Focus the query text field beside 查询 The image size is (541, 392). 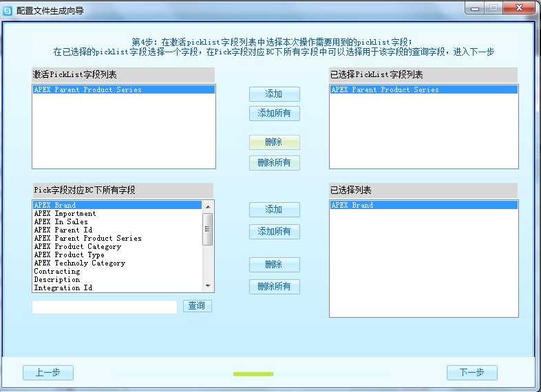coord(105,307)
